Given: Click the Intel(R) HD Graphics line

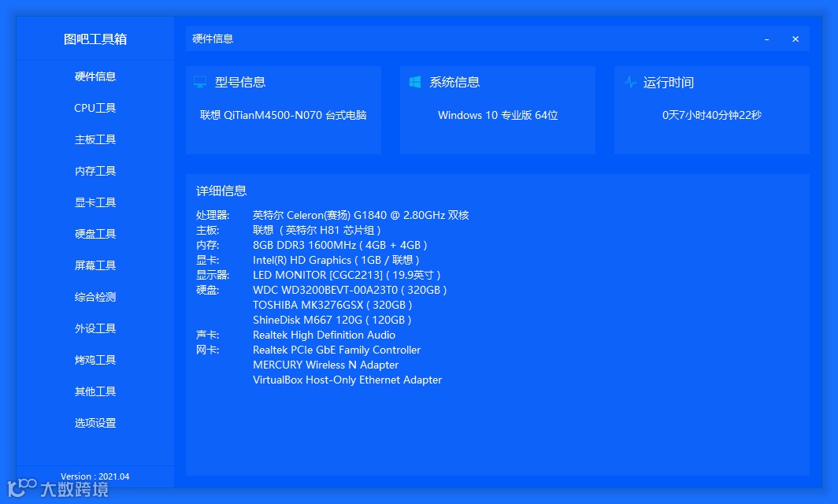Looking at the screenshot, I should pyautogui.click(x=336, y=260).
